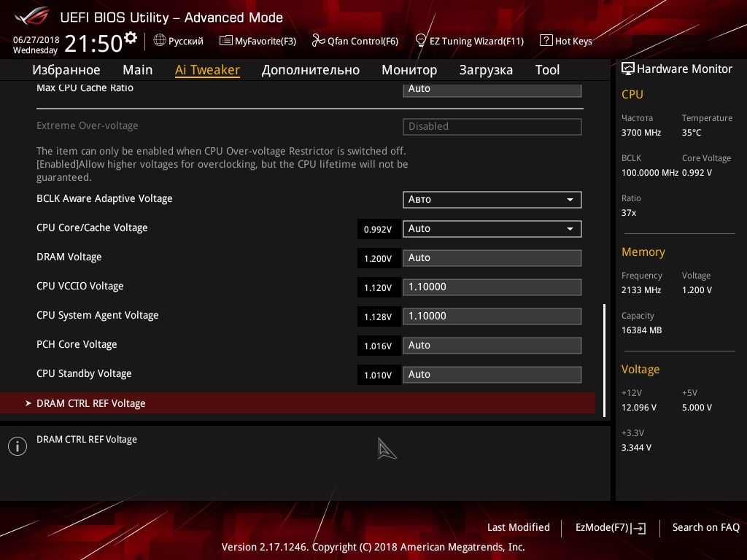The height and width of the screenshot is (560, 747).
Task: Show the Hot Keys list
Action: pyautogui.click(x=566, y=41)
